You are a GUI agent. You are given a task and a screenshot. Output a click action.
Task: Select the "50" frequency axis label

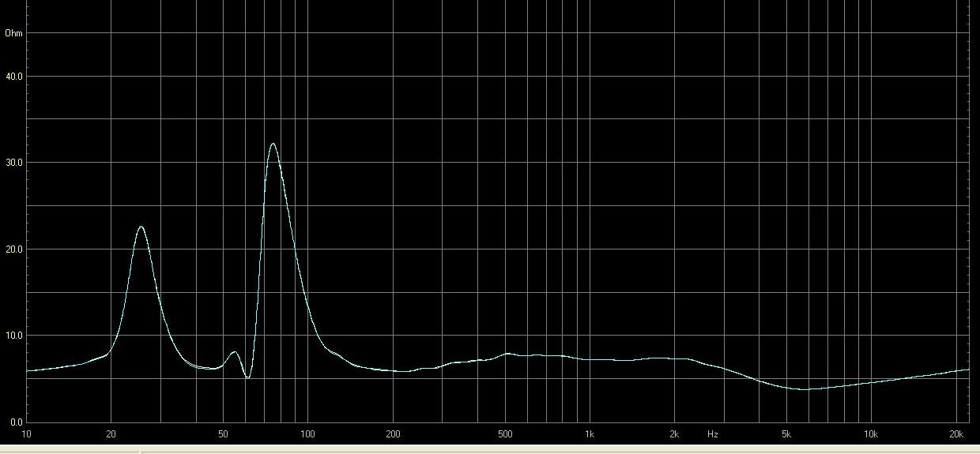click(223, 434)
